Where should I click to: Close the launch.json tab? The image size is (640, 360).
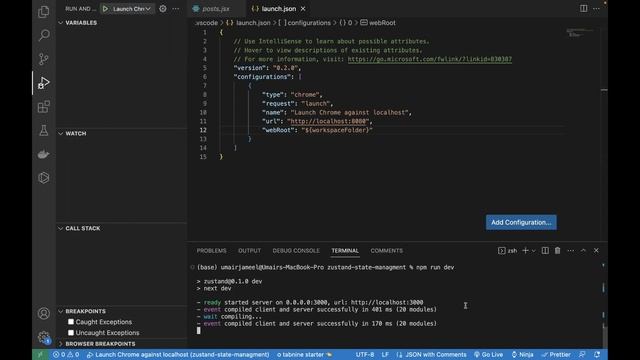[303, 9]
